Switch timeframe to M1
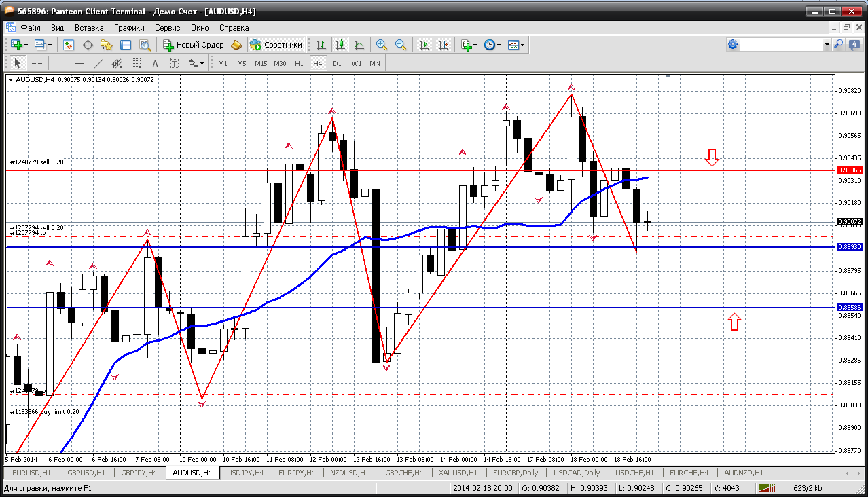The height and width of the screenshot is (497, 868). [x=223, y=63]
